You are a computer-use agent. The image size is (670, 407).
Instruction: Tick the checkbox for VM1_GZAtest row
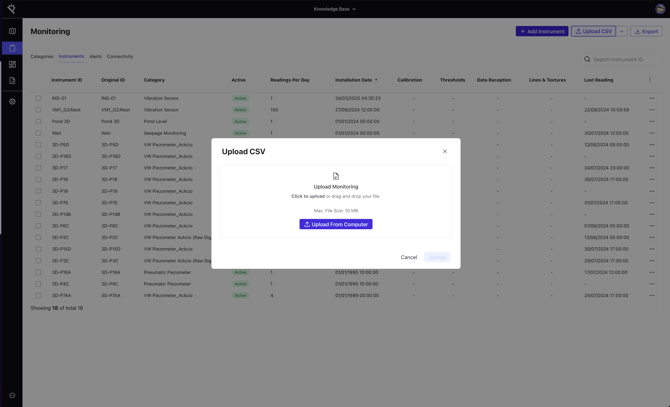(x=38, y=110)
